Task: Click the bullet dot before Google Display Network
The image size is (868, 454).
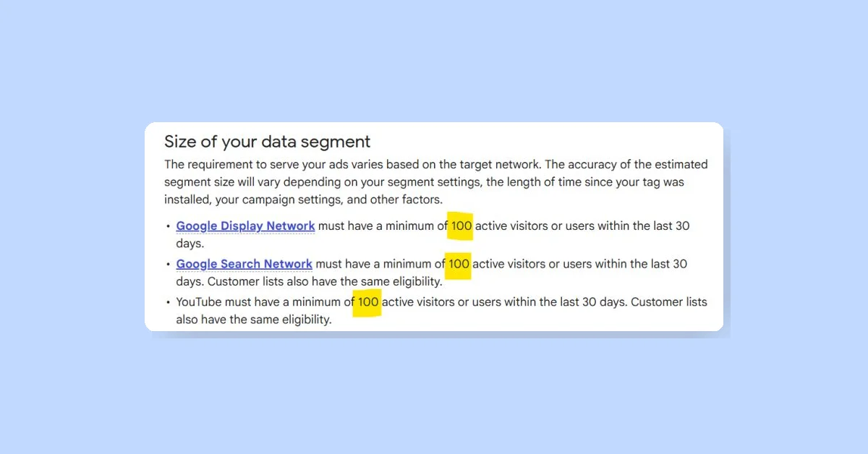Action: tap(167, 226)
